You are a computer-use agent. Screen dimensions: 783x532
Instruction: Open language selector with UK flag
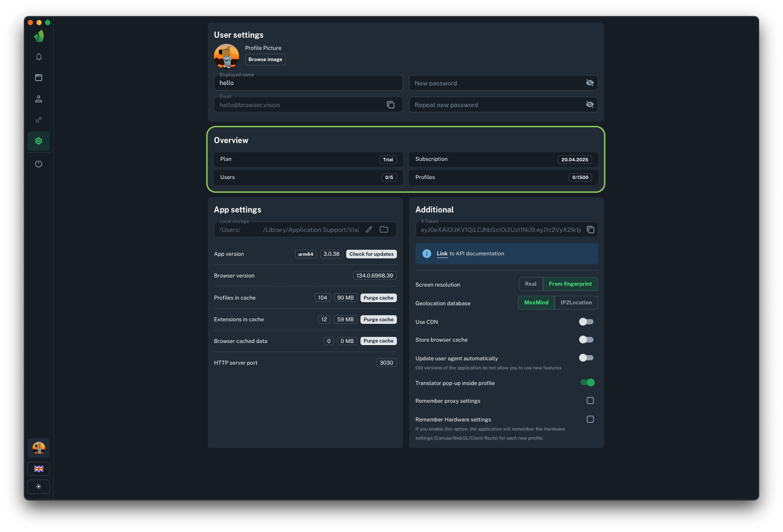pos(39,469)
